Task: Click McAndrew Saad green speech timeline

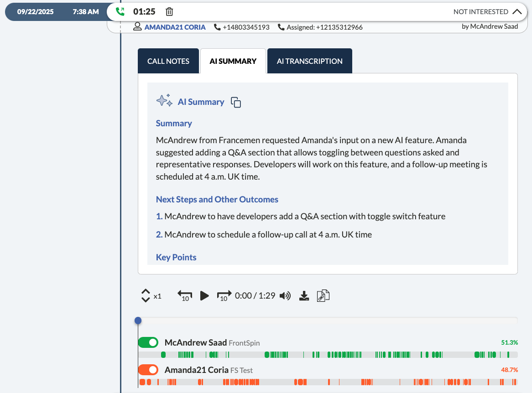Action: 328,355
